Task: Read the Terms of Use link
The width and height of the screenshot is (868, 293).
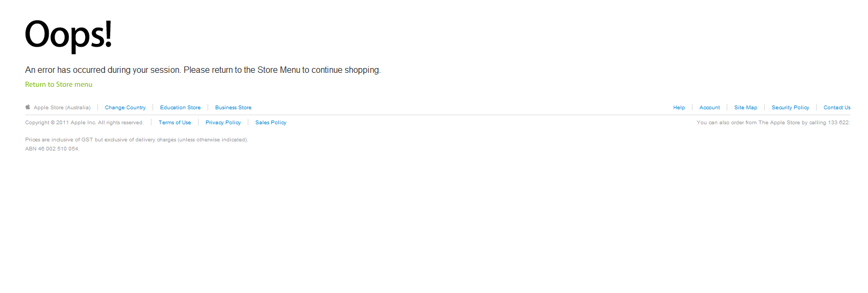Action: click(175, 123)
